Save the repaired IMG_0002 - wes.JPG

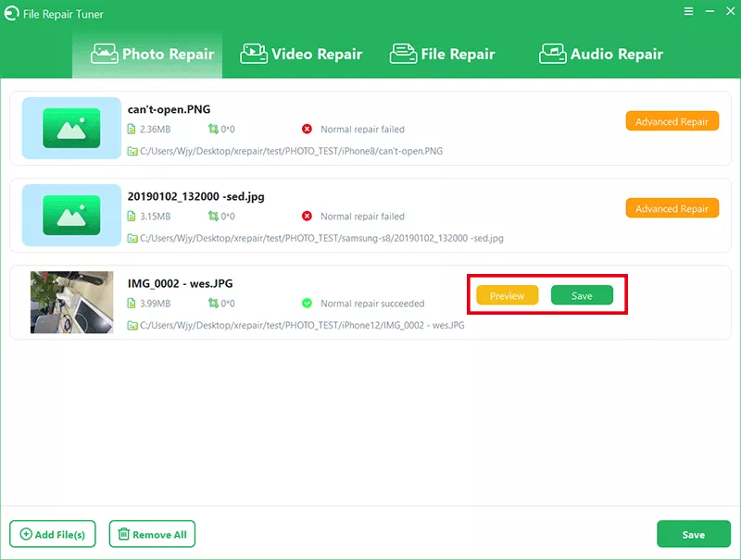pos(582,295)
